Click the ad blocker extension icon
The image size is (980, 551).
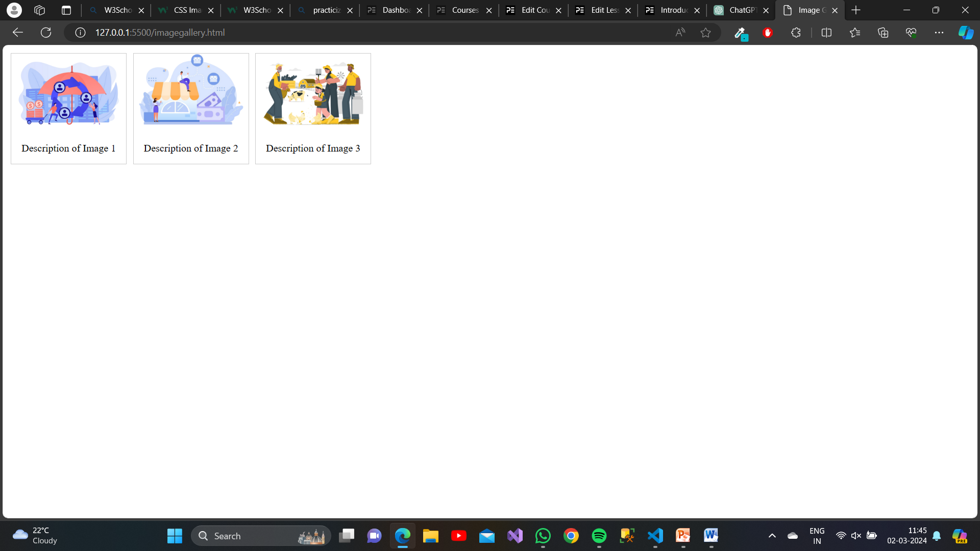[x=768, y=32]
